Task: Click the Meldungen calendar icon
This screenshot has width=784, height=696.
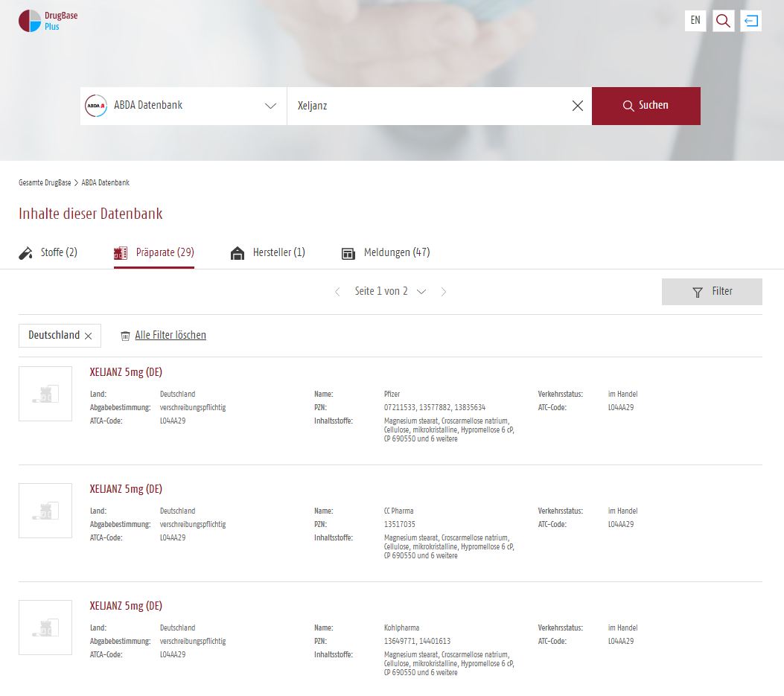Action: [x=348, y=254]
